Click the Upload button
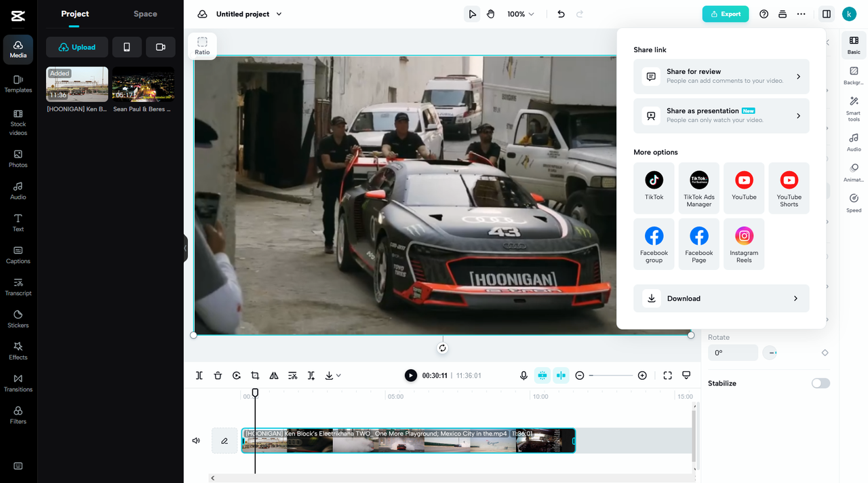This screenshot has width=868, height=483. coord(77,47)
